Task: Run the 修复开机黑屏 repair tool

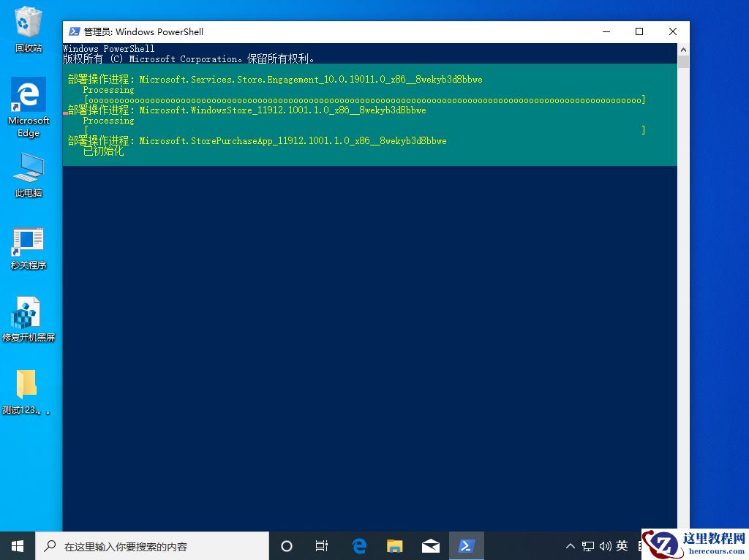Action: tap(28, 313)
